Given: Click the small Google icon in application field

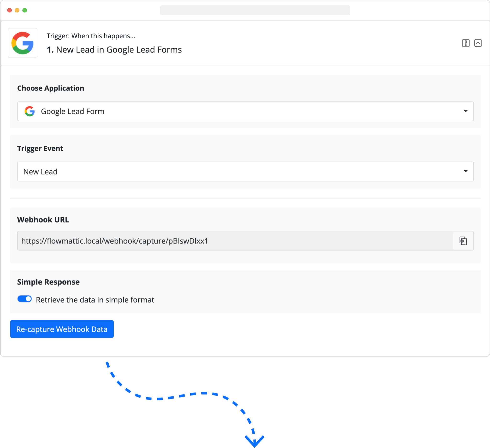Looking at the screenshot, I should coord(30,111).
